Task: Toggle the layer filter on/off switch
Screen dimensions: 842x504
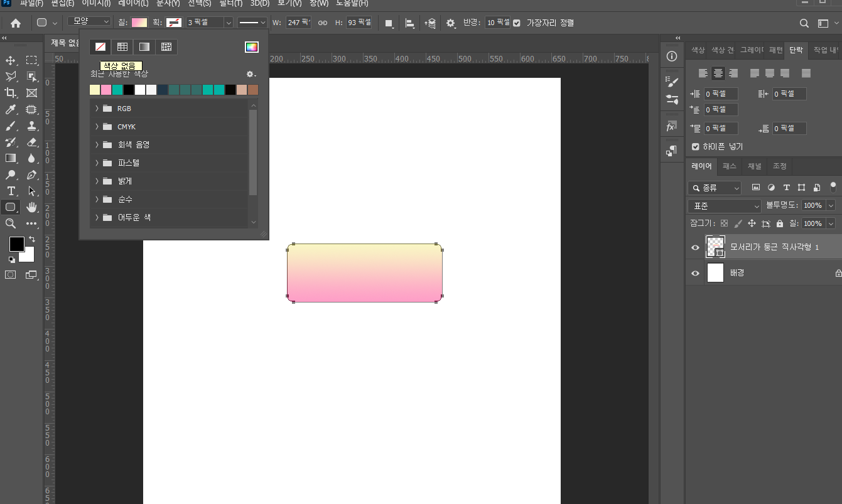Action: [833, 186]
